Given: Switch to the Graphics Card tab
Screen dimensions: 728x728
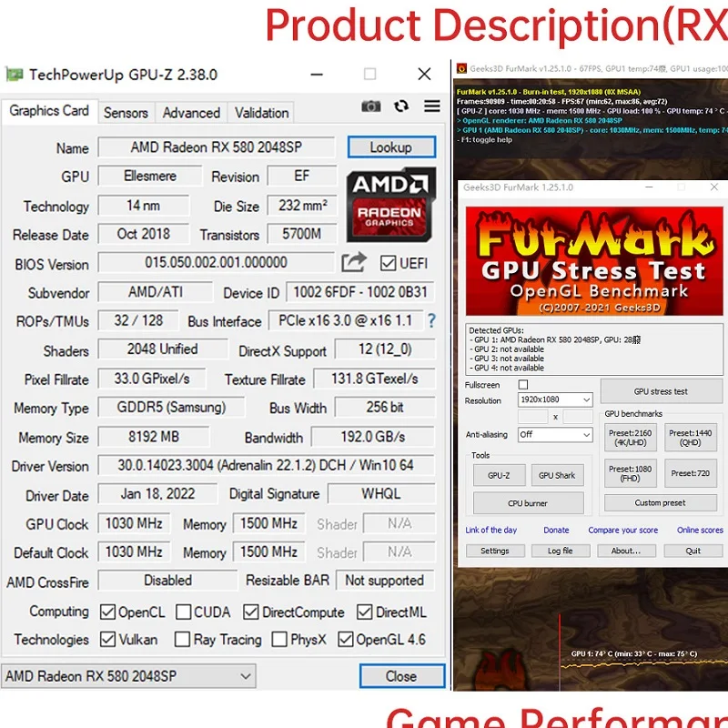Looking at the screenshot, I should pos(49,111).
